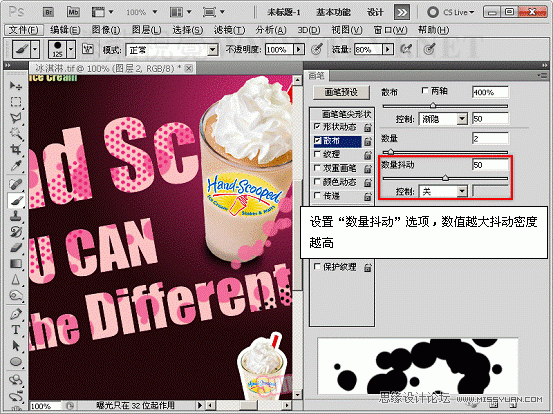Check the 两轴 checkbox
Image resolution: width=553 pixels, height=414 pixels.
coord(425,91)
